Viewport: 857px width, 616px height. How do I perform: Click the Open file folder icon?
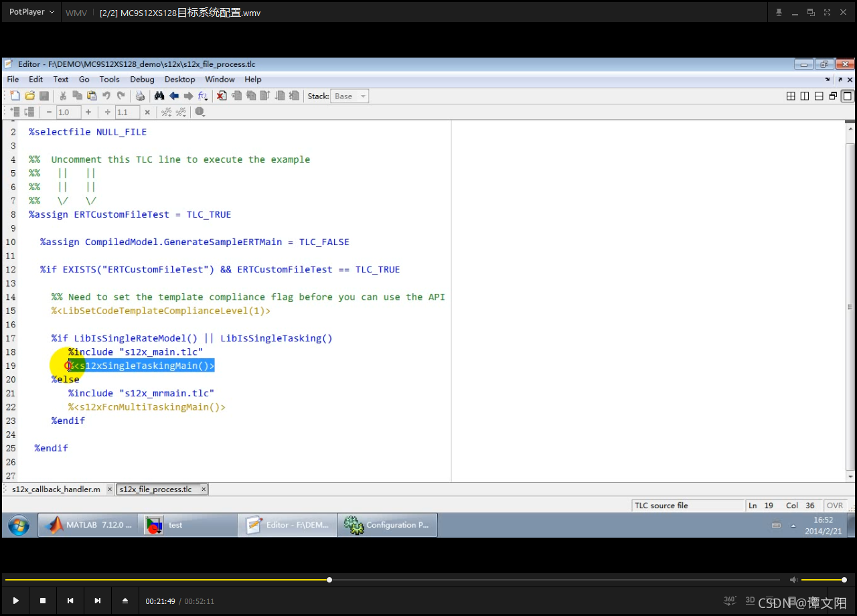(29, 96)
